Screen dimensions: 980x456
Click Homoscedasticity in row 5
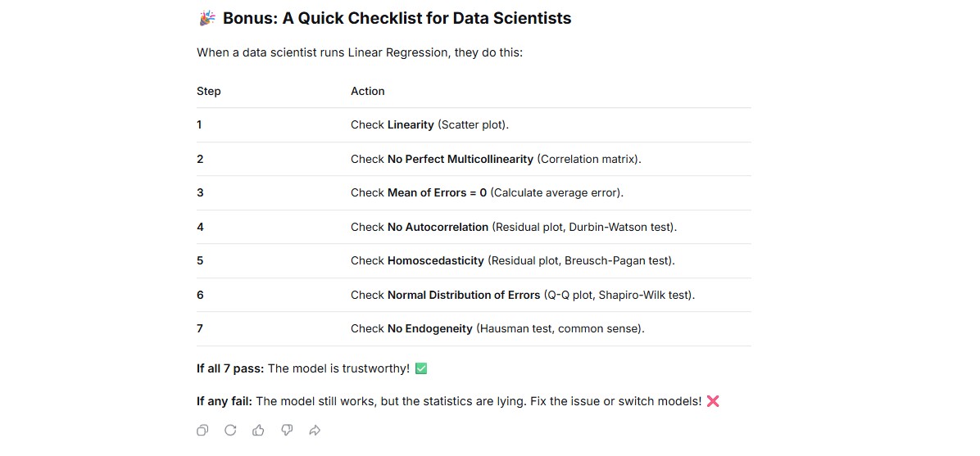click(436, 261)
